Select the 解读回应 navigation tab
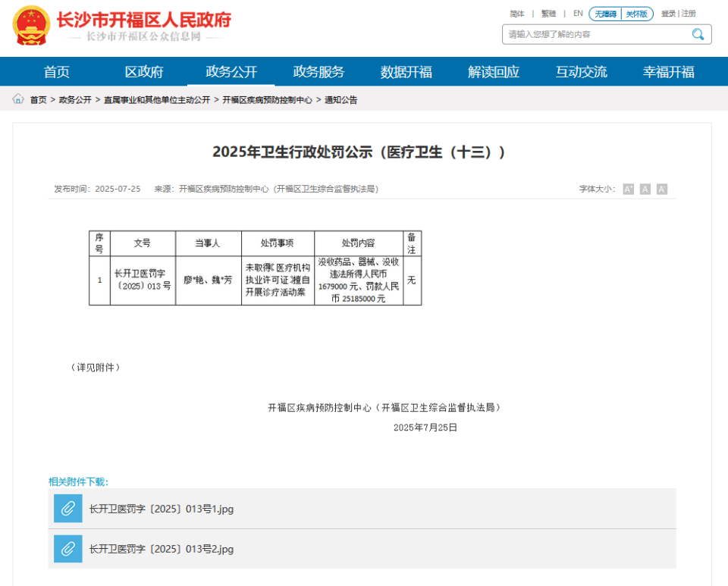 tap(493, 71)
